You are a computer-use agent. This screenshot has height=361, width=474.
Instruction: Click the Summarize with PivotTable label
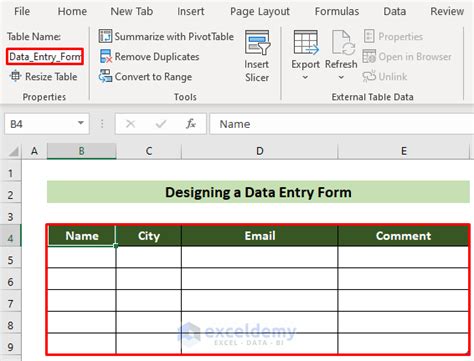[x=174, y=36]
